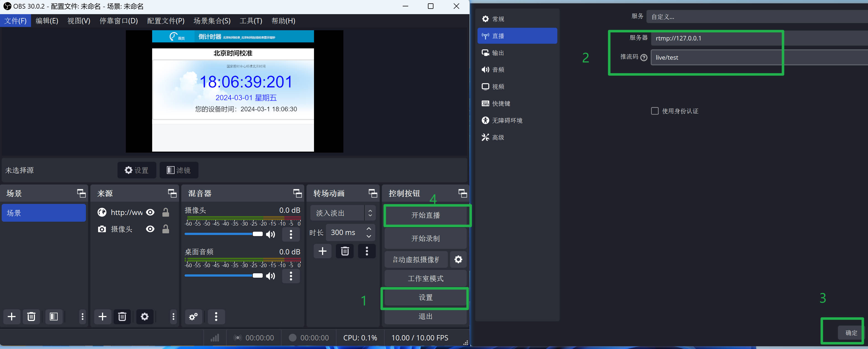Click the 开始直播 button
868x349 pixels.
coord(426,215)
